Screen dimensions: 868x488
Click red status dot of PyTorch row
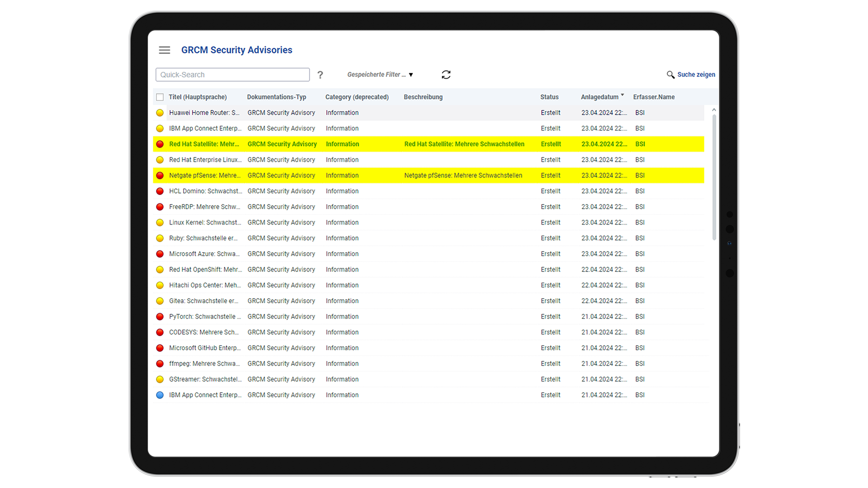click(x=160, y=317)
